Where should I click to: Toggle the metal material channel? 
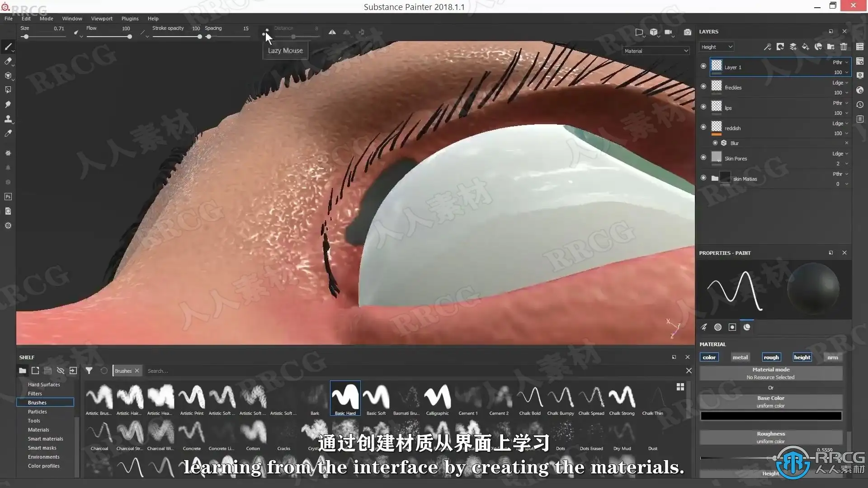coord(740,357)
